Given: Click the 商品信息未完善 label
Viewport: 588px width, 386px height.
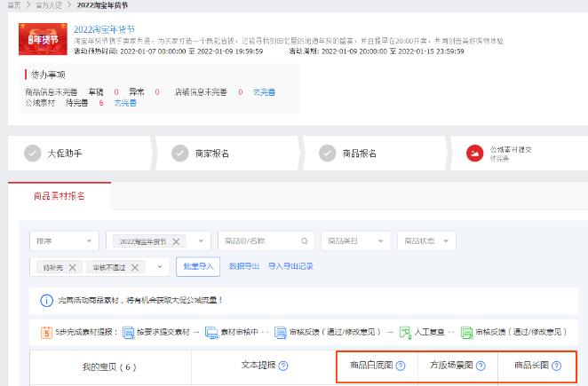Looking at the screenshot, I should pos(51,92).
